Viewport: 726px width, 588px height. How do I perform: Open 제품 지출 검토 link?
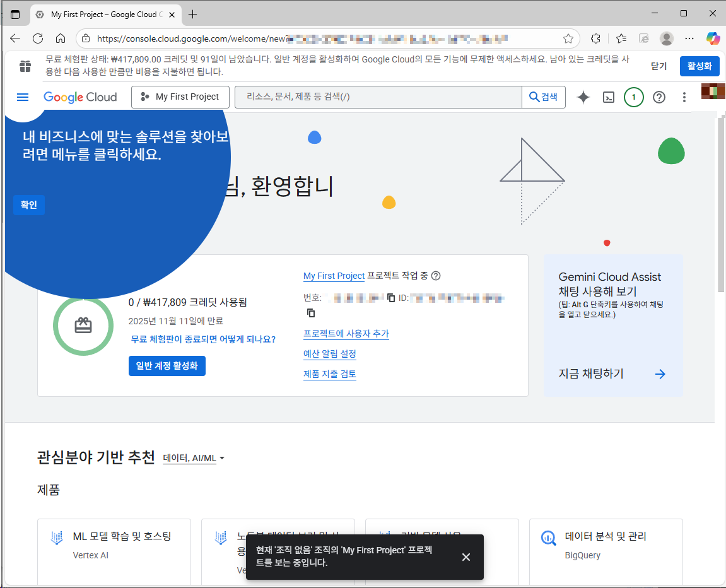pos(330,374)
